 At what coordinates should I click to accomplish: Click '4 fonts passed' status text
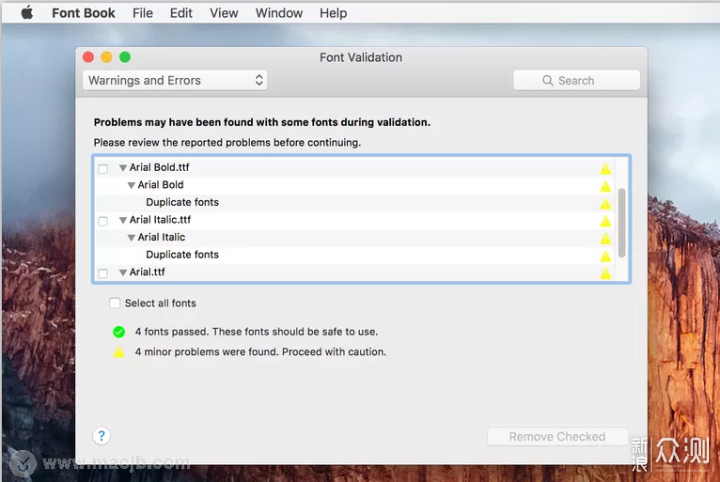[x=256, y=331]
